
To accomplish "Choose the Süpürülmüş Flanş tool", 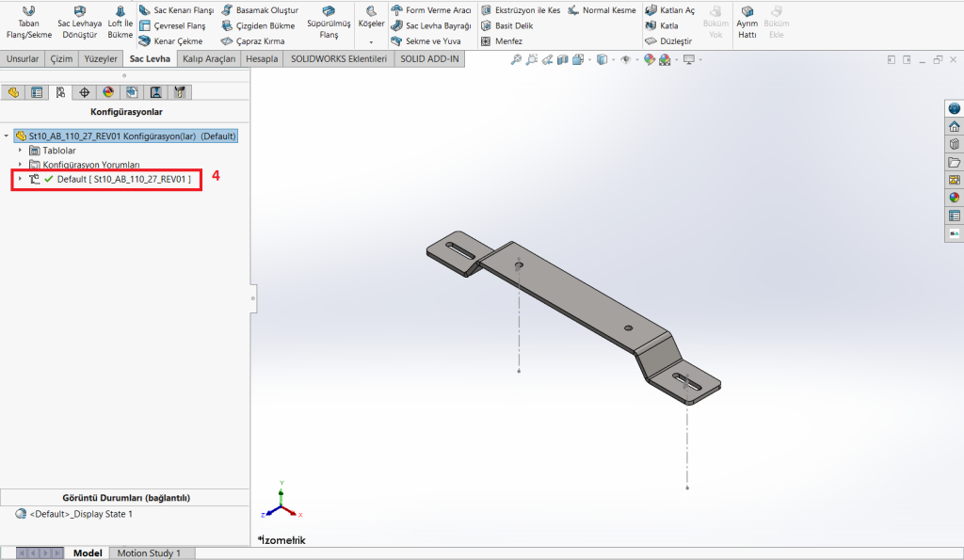I will click(329, 23).
